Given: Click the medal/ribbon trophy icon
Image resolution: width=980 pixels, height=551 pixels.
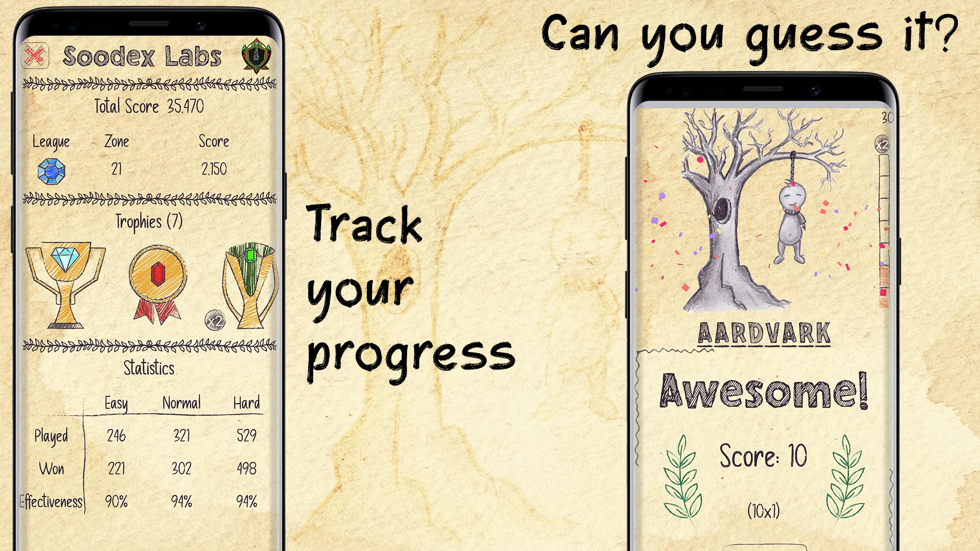Looking at the screenshot, I should click(x=150, y=279).
